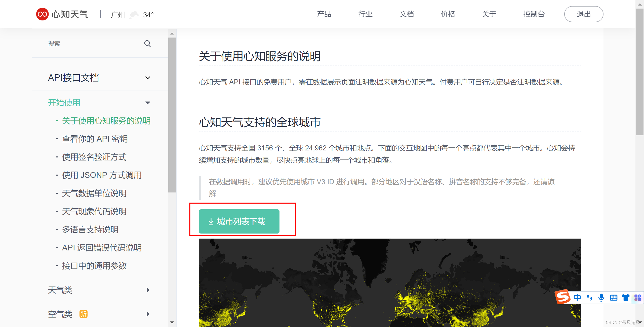Screen dimensions: 644x327
Task: Expand the 空气类 section arrow
Action: pos(148,314)
